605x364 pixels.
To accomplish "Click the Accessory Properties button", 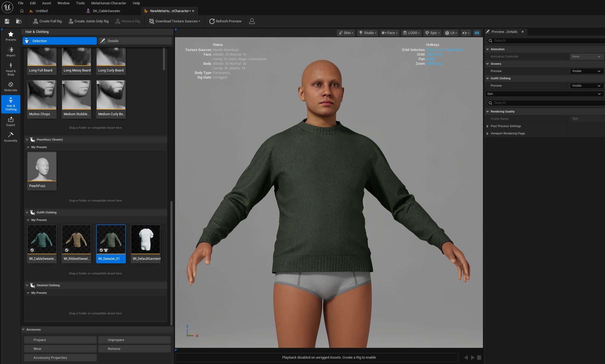I will point(60,357).
